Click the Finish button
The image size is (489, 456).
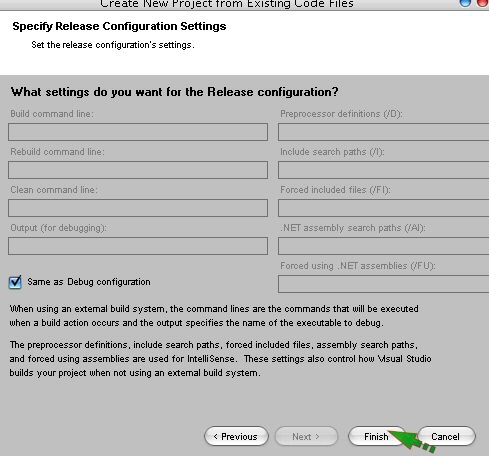click(377, 436)
